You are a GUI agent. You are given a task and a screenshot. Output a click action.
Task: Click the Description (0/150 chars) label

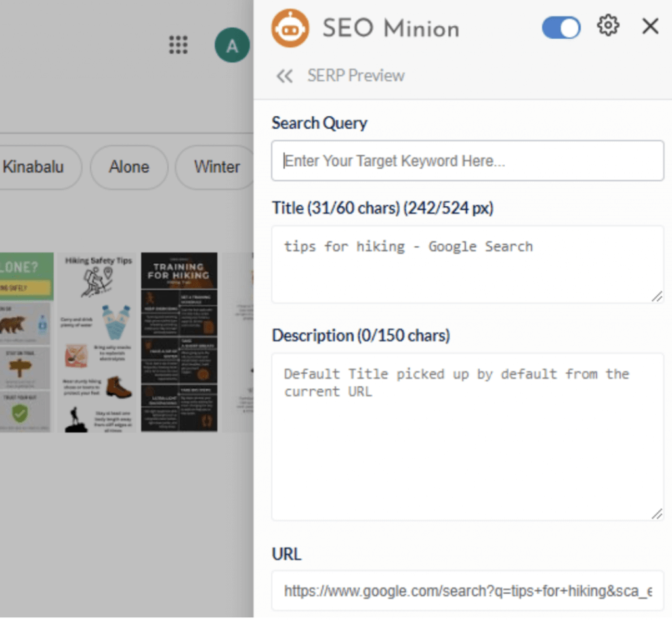pos(361,336)
